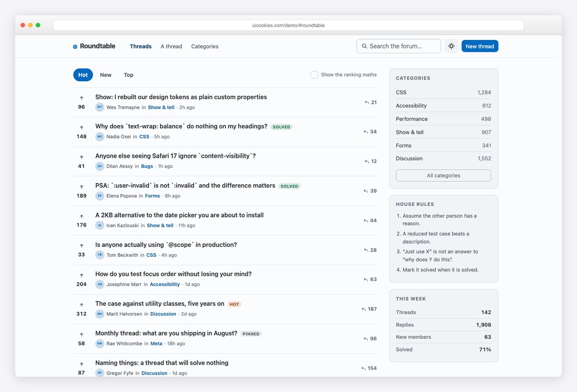Open the A thread nav item
Viewport: 577px width, 392px height.
pyautogui.click(x=171, y=46)
